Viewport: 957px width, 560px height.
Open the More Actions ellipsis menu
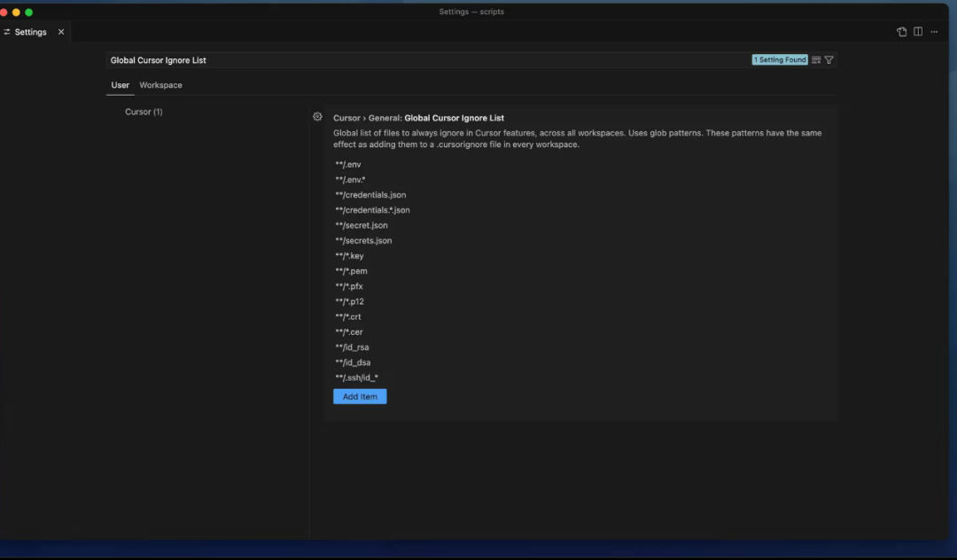point(935,32)
